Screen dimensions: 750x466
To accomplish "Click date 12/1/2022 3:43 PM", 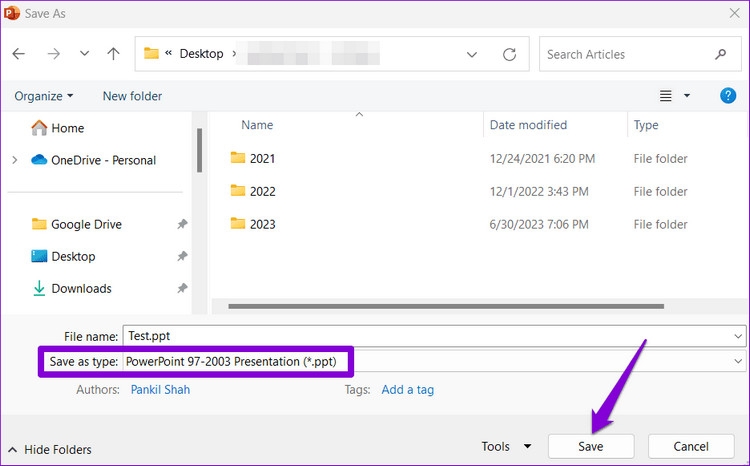I will (539, 191).
